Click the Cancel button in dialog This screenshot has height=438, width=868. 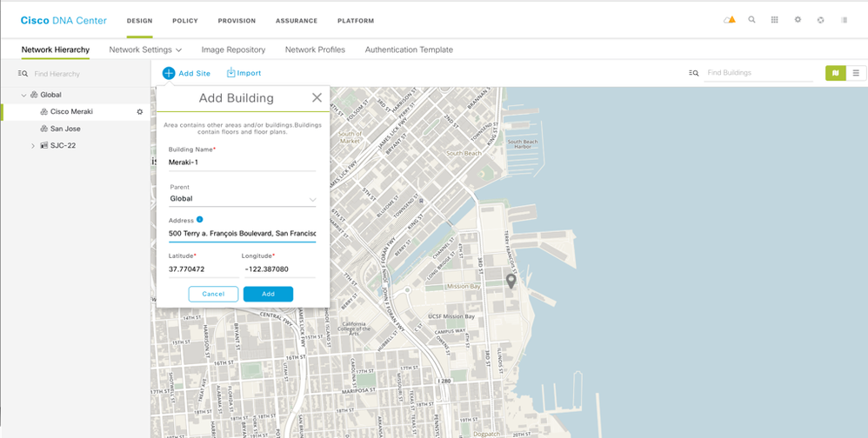pos(213,295)
